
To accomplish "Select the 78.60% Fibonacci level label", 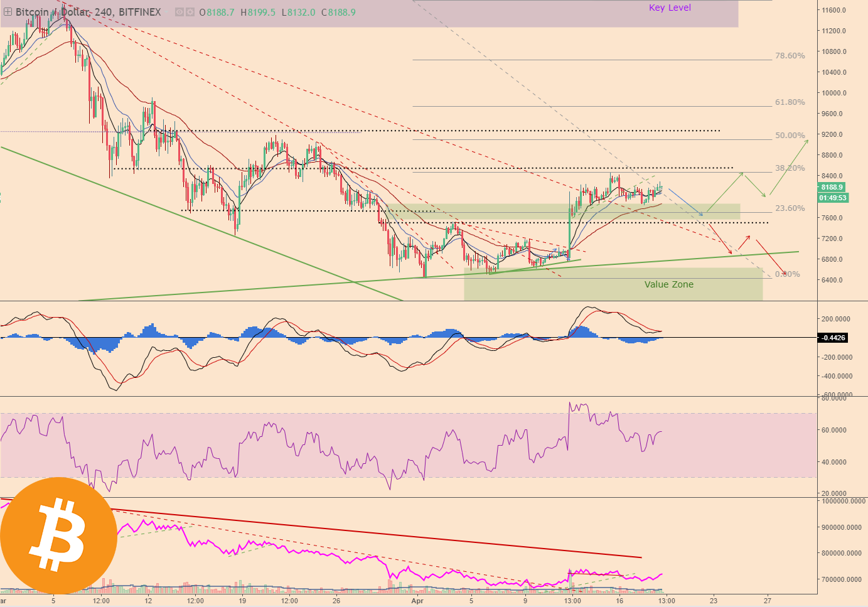I will [x=790, y=56].
